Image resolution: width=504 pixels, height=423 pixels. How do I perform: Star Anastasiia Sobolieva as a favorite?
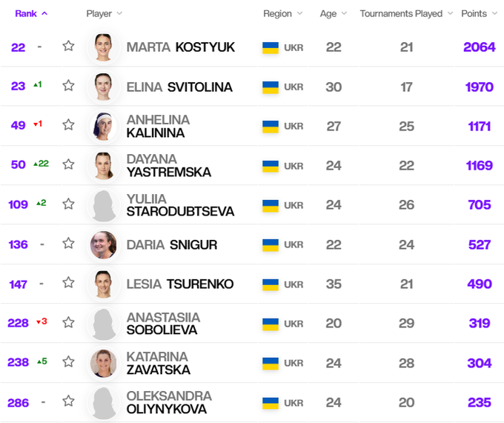tap(68, 322)
